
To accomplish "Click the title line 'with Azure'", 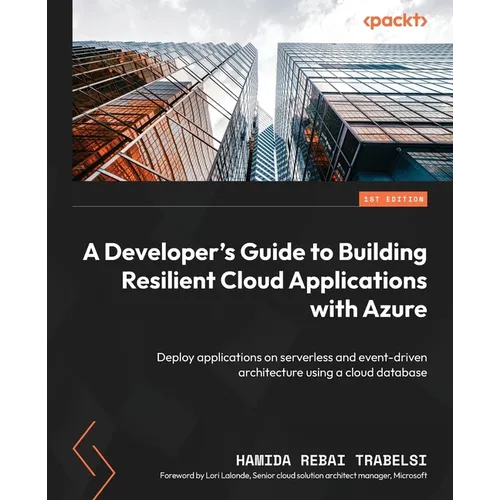I will 369,309.
